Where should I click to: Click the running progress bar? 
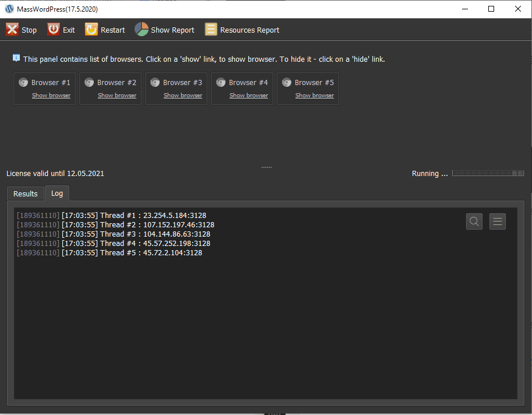pyautogui.click(x=488, y=174)
